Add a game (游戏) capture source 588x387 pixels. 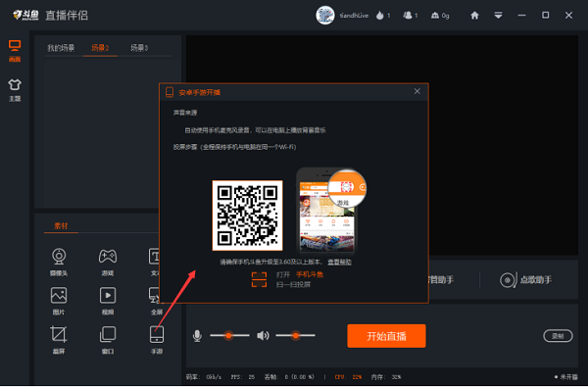[x=108, y=262]
